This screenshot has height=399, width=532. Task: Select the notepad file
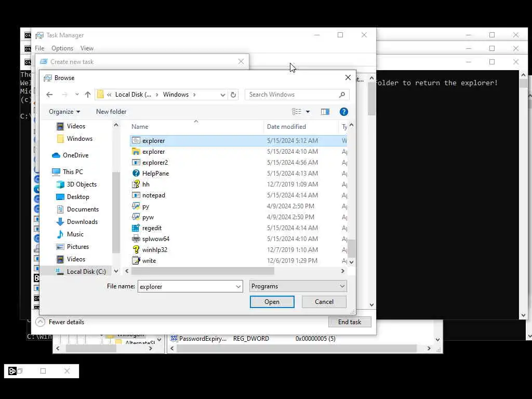(153, 195)
